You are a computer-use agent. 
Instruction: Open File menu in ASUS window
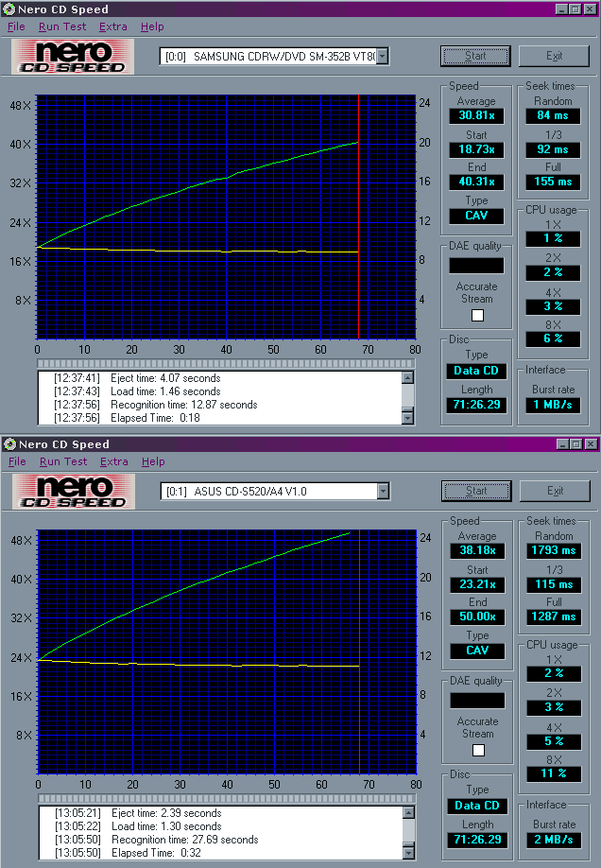[17, 461]
